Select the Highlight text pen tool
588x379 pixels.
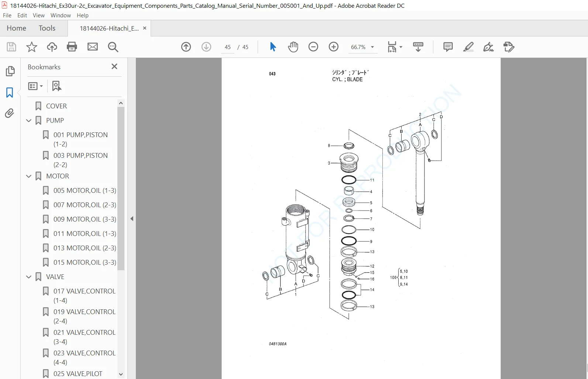(468, 47)
